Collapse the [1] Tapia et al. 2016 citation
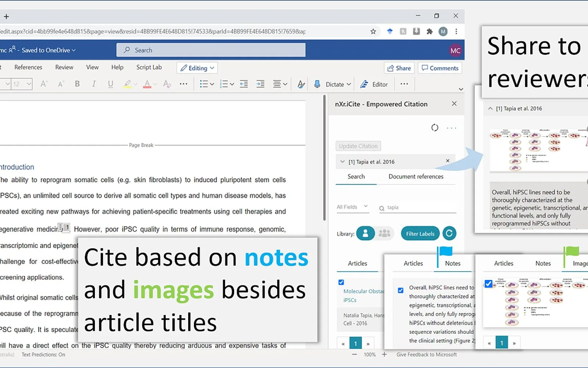Viewport: 588px width, 368px height. tap(343, 162)
